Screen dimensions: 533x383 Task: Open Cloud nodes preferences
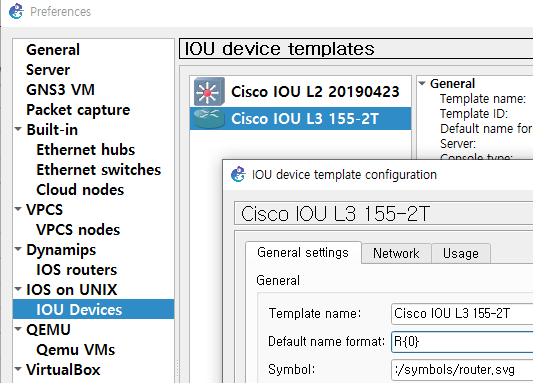tap(80, 190)
